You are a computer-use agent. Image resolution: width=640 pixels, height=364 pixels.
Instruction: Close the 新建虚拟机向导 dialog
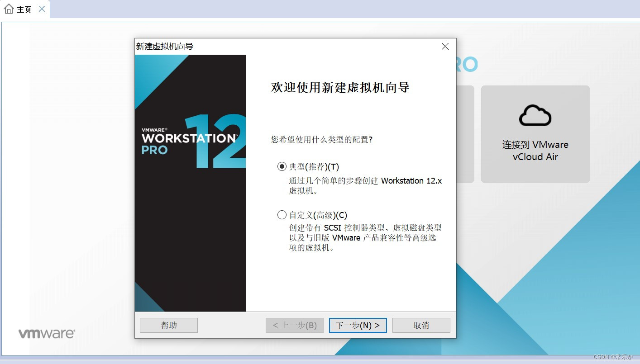[445, 47]
